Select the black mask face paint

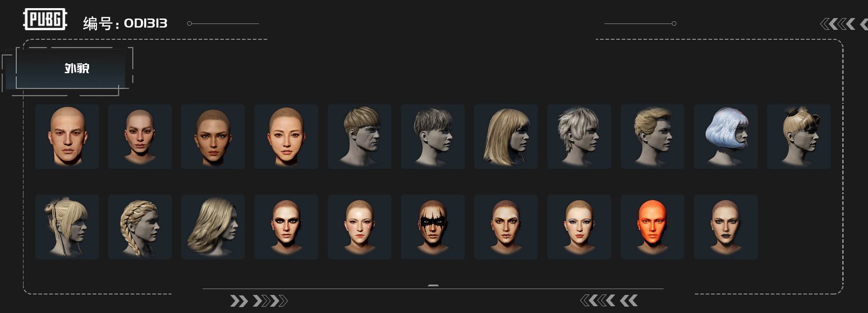[x=433, y=227]
